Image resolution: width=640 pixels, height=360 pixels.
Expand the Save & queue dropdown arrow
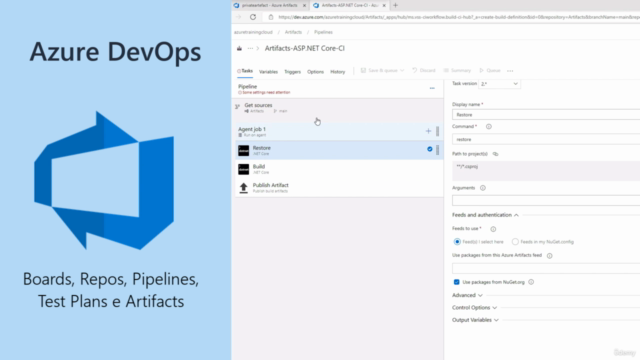(x=402, y=71)
